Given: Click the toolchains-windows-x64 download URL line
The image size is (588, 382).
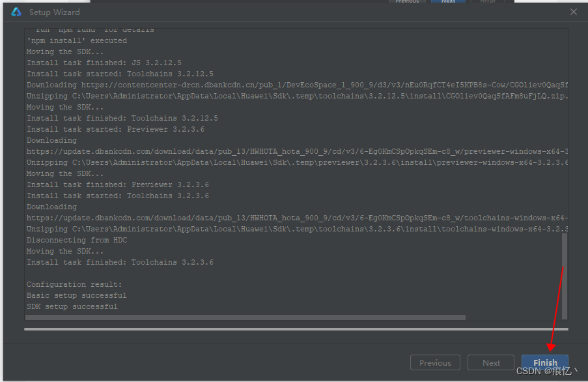Looking at the screenshot, I should pyautogui.click(x=297, y=218).
